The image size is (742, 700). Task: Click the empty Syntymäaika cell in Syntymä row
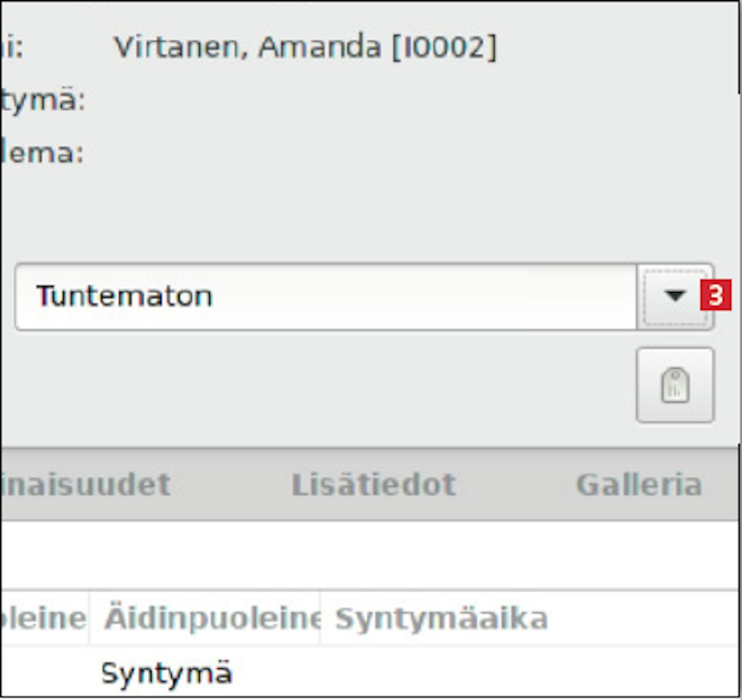(x=441, y=673)
